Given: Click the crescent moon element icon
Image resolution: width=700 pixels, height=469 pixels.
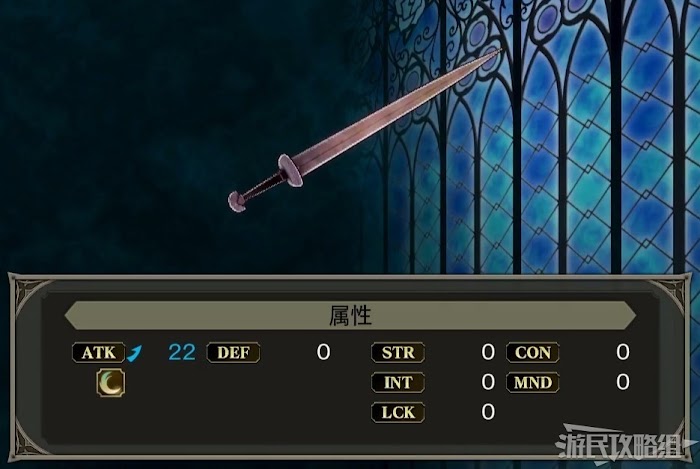Looking at the screenshot, I should pyautogui.click(x=111, y=383).
